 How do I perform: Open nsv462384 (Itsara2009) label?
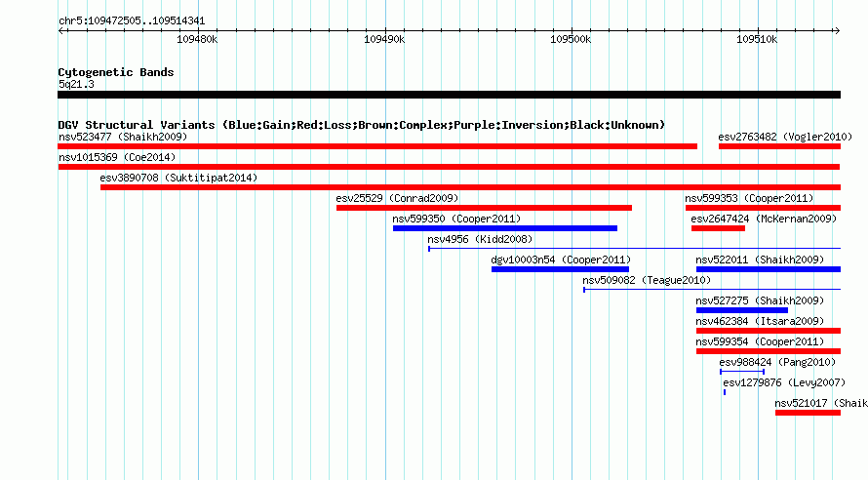(x=760, y=321)
